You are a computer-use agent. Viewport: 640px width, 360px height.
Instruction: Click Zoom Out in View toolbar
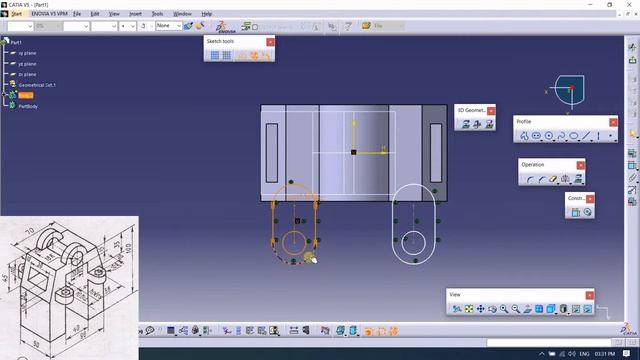coord(516,309)
